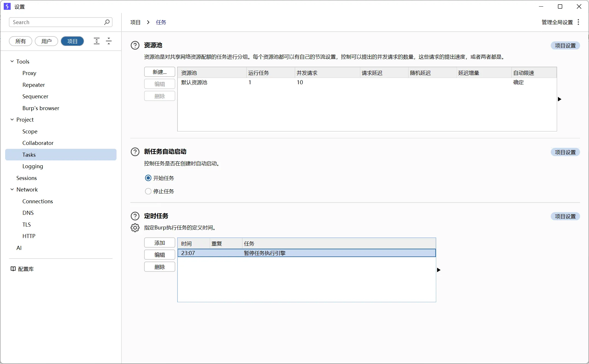
Task: Click 添加 to add scheduled task
Action: pos(159,243)
